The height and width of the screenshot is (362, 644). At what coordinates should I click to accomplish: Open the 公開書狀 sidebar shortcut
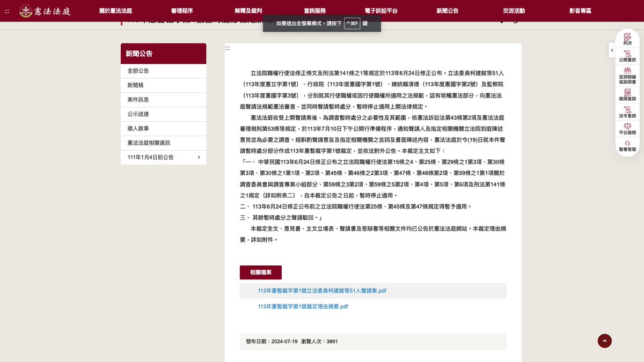pos(627,55)
